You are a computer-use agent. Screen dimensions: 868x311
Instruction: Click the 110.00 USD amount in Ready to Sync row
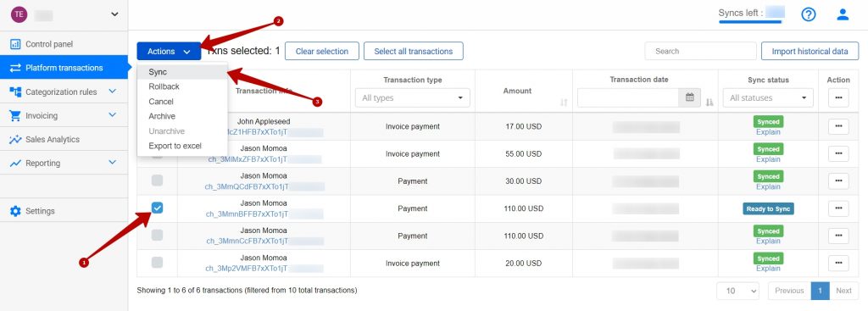click(x=523, y=208)
